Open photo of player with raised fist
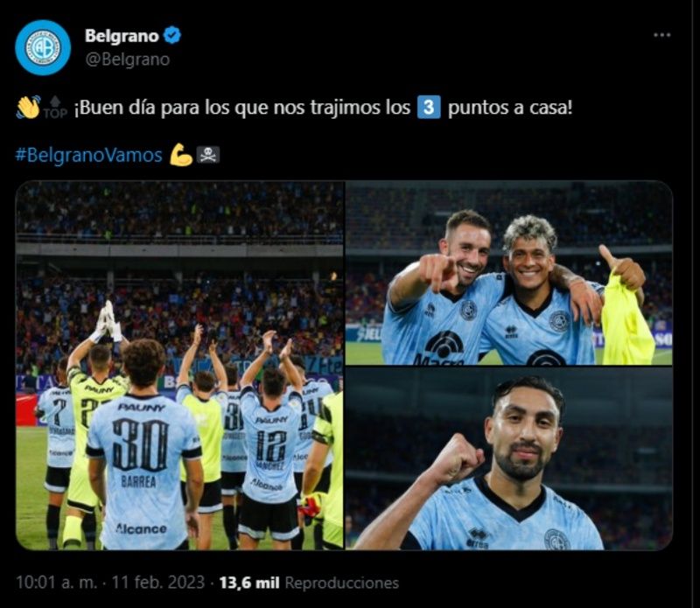This screenshot has width=700, height=608. point(509,458)
